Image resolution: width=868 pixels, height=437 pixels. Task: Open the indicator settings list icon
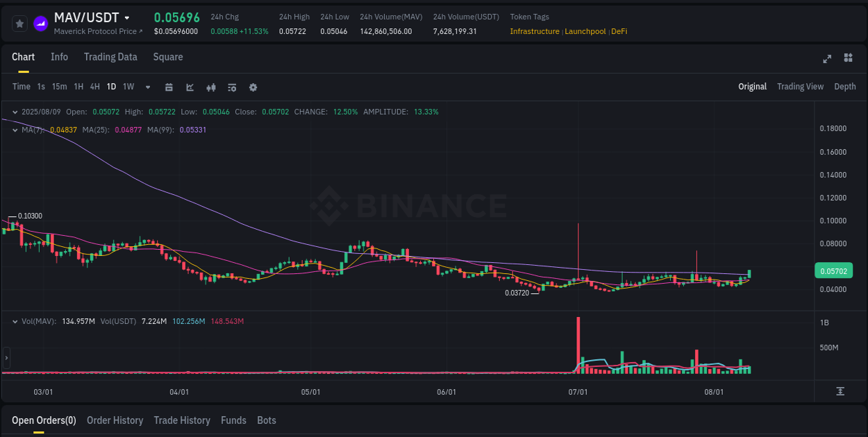(x=231, y=87)
